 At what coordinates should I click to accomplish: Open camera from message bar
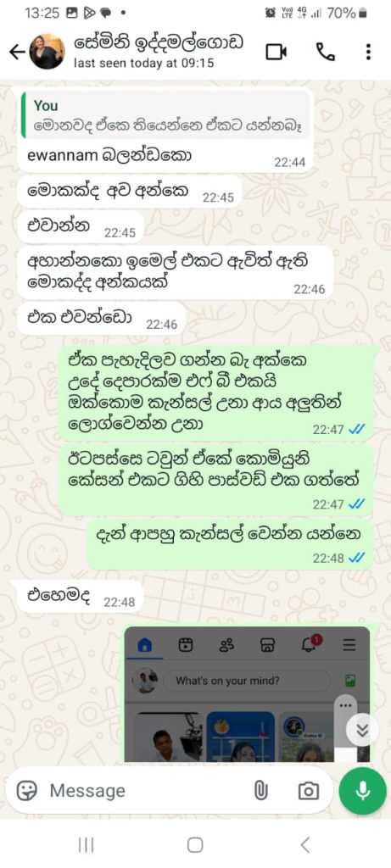point(308,791)
